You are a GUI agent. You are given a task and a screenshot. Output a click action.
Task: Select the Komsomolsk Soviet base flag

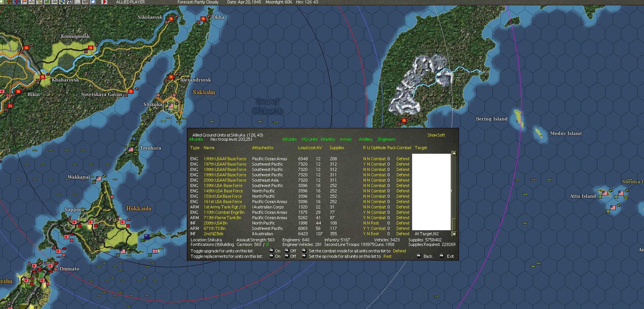[x=91, y=48]
